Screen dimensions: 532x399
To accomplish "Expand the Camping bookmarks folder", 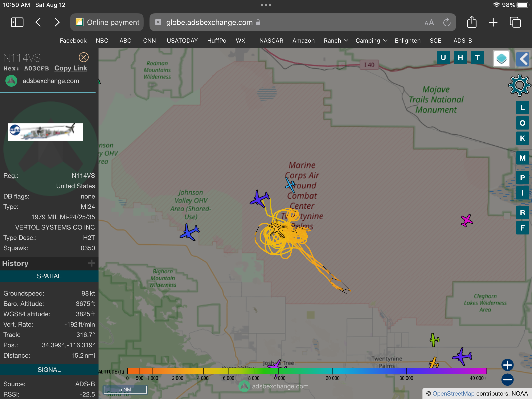I will pyautogui.click(x=371, y=41).
